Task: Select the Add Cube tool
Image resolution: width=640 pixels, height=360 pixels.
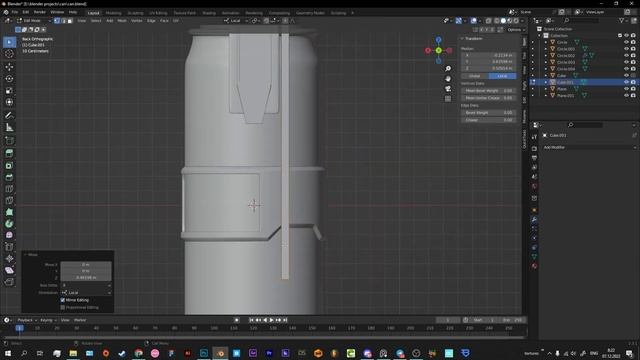Action: 9,141
